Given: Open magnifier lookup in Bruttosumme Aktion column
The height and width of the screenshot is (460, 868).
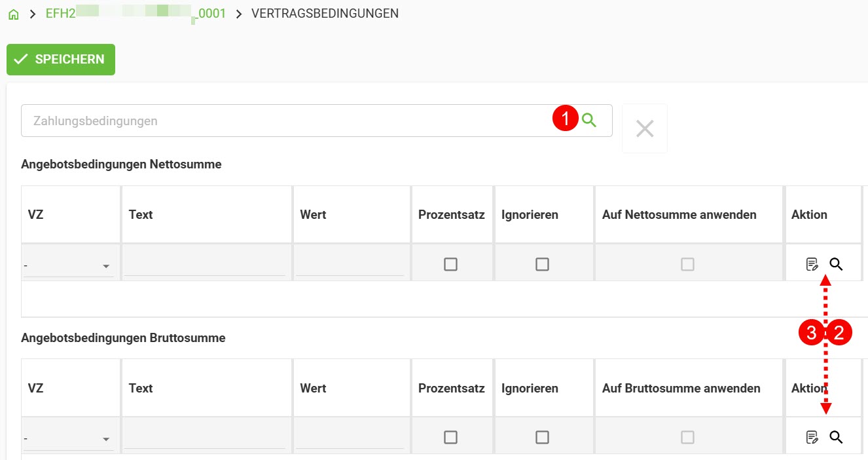Looking at the screenshot, I should click(x=836, y=437).
